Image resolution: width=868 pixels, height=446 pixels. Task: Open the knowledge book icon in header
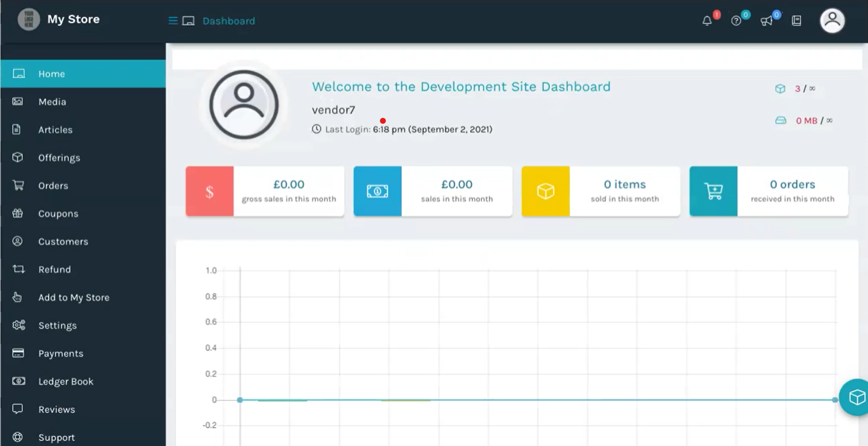coord(796,21)
